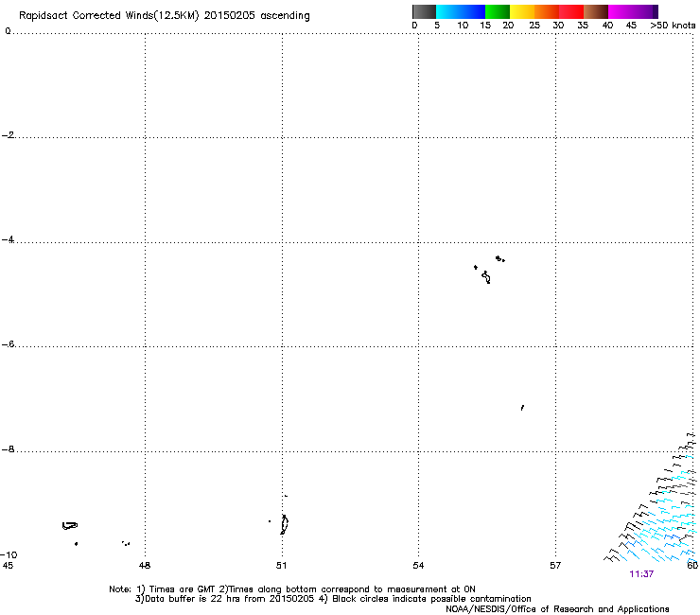Viewport: 700px width, 615px height.
Task: Click the longitude label 51
Action: 281,566
